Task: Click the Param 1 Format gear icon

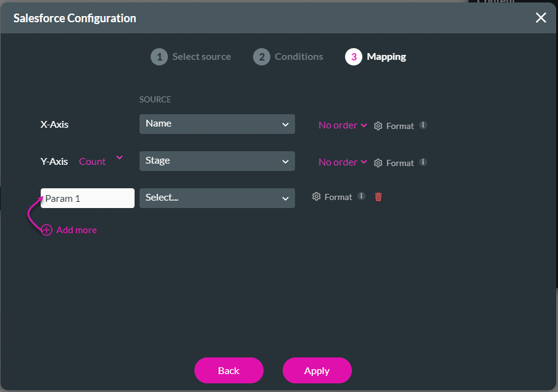Action: pos(317,196)
